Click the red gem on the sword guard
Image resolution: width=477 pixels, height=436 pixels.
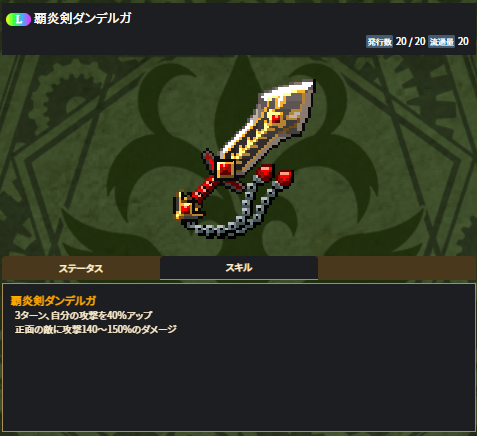(226, 169)
